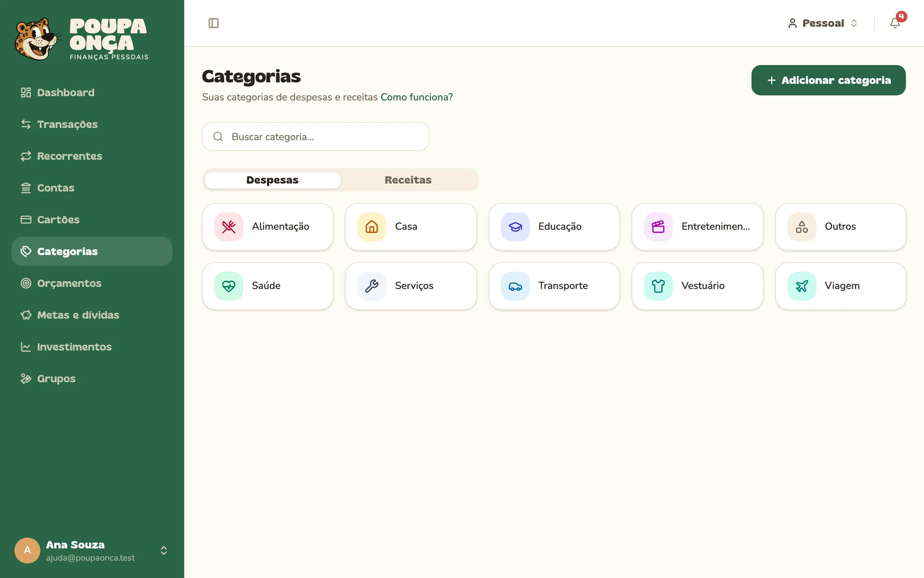Click the Alimentação category name

tap(281, 227)
